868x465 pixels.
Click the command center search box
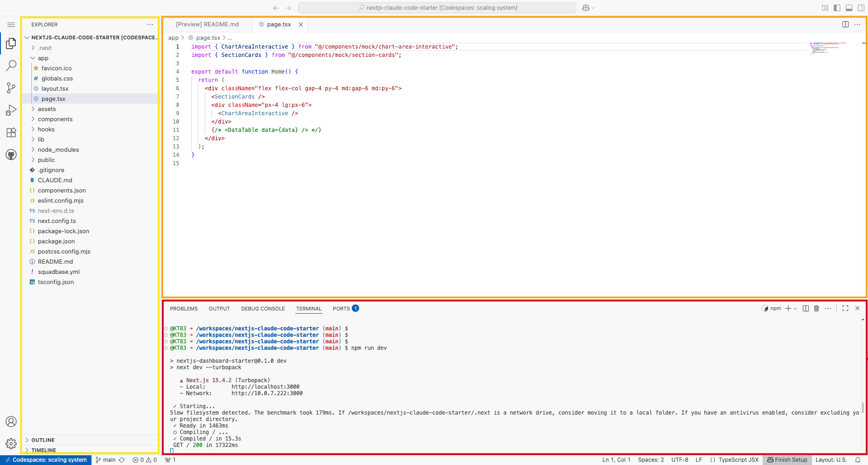coord(437,8)
